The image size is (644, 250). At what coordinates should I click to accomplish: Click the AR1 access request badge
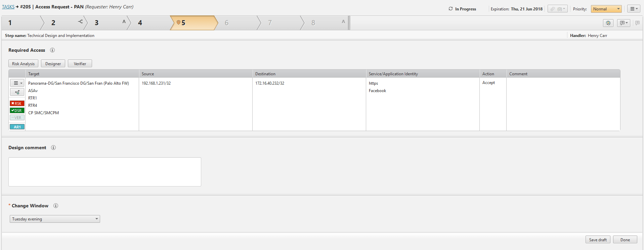point(17,127)
